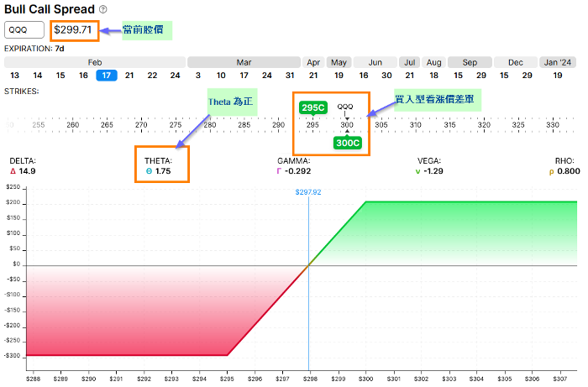588x387 pixels.
Task: Select the Apr expiration month
Action: click(313, 62)
